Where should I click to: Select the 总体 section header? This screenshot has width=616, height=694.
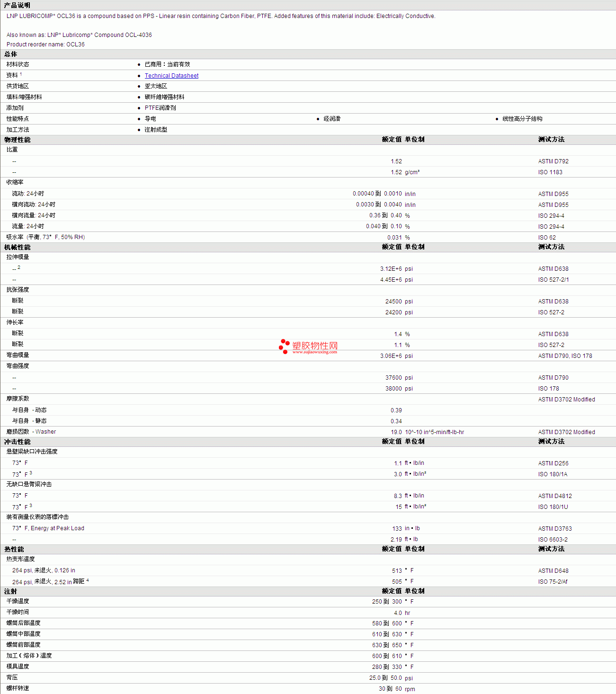click(11, 54)
